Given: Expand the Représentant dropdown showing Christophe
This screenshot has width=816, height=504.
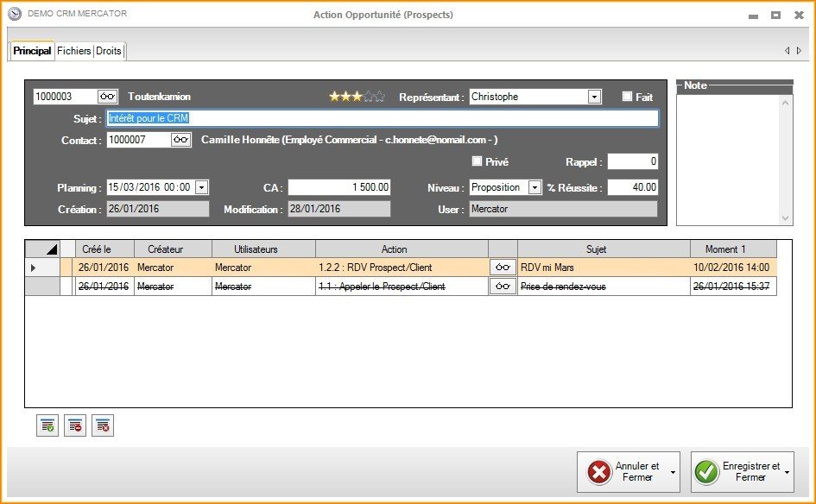Looking at the screenshot, I should point(594,97).
